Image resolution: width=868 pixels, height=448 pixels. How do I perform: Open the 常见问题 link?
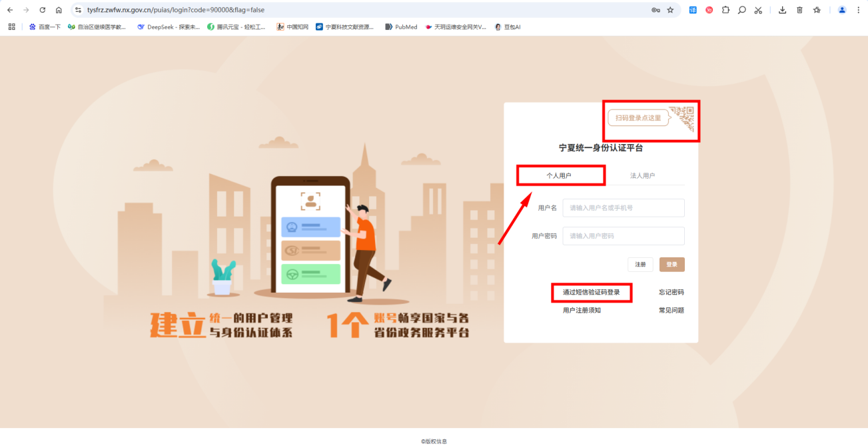pos(671,310)
